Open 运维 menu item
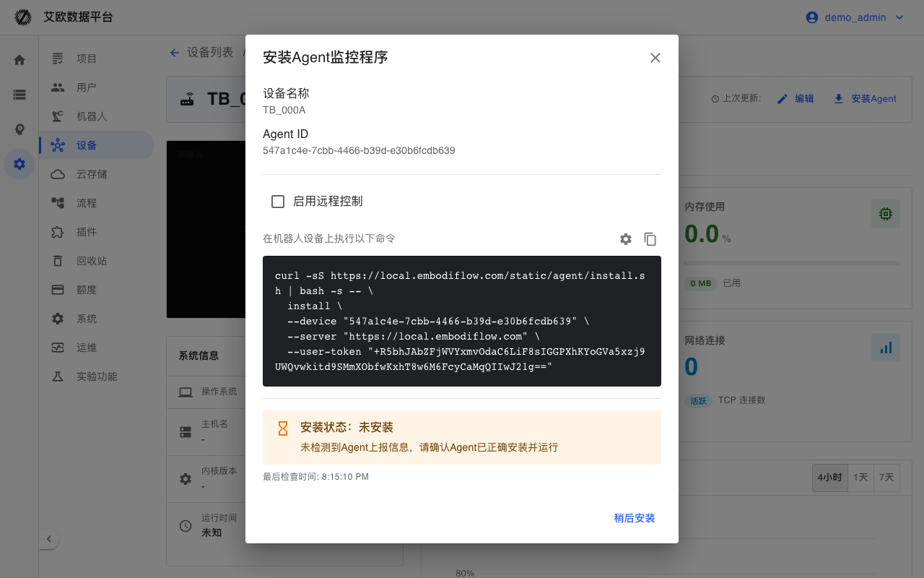This screenshot has height=578, width=924. click(x=97, y=348)
